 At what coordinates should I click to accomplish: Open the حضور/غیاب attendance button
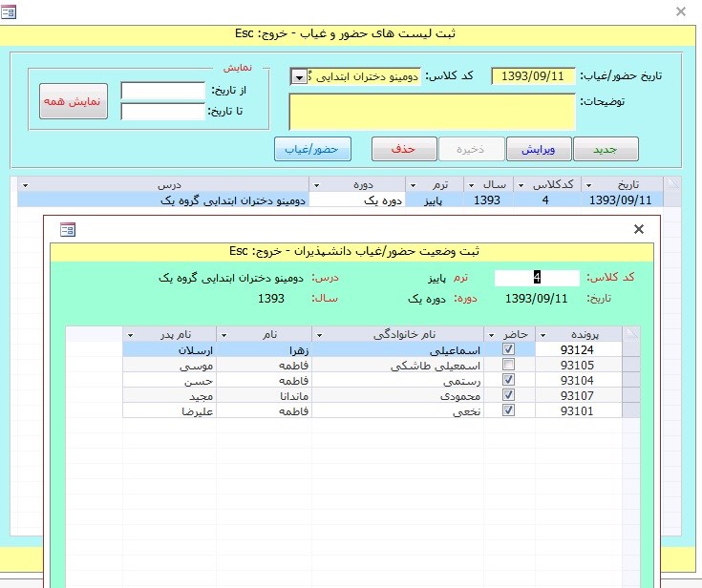pos(312,149)
